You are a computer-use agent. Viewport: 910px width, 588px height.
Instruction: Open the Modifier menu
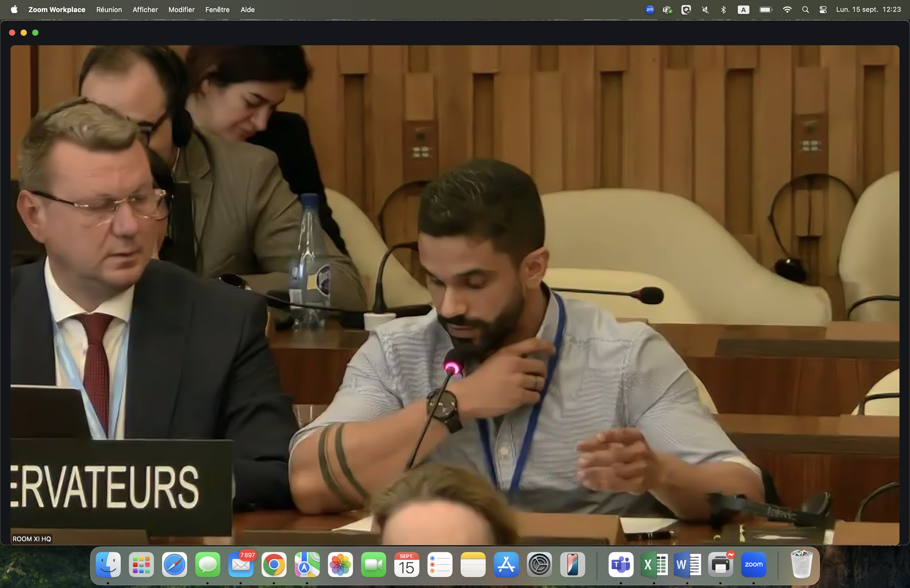coord(181,9)
